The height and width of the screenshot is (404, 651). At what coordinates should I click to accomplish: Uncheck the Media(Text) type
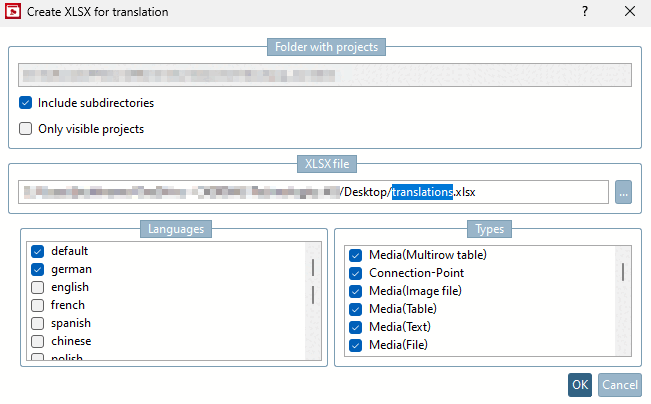[355, 327]
